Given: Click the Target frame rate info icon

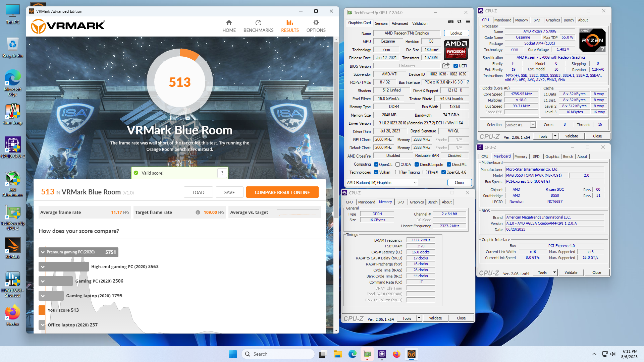Looking at the screenshot, I should pos(198,212).
